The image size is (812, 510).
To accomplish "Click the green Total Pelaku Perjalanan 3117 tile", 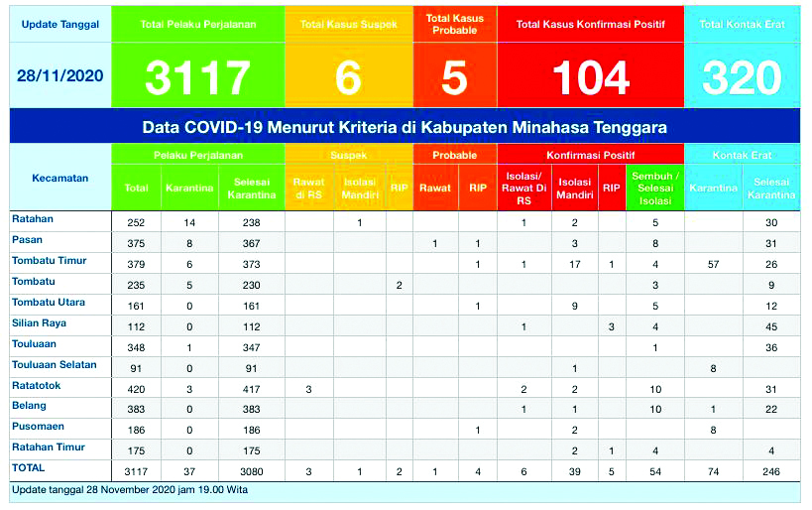I will [196, 60].
